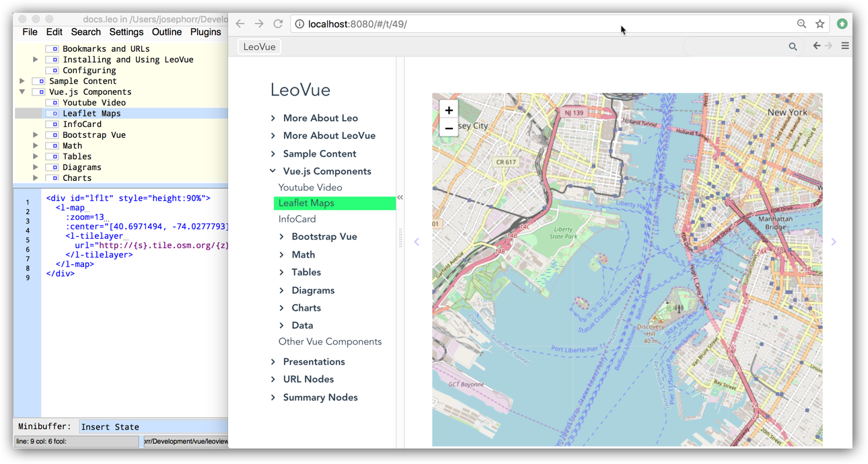Open InfoCard page in LeoVue sidebar
The image size is (868, 464).
point(297,219)
